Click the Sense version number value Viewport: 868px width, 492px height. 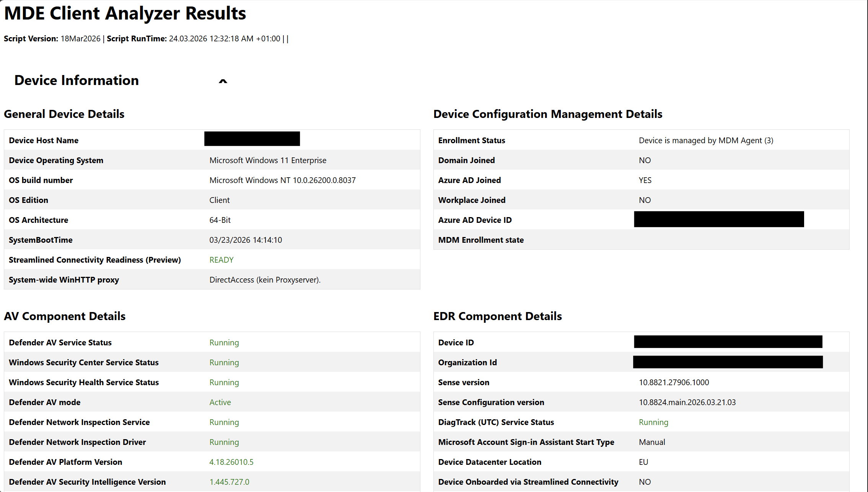point(674,382)
